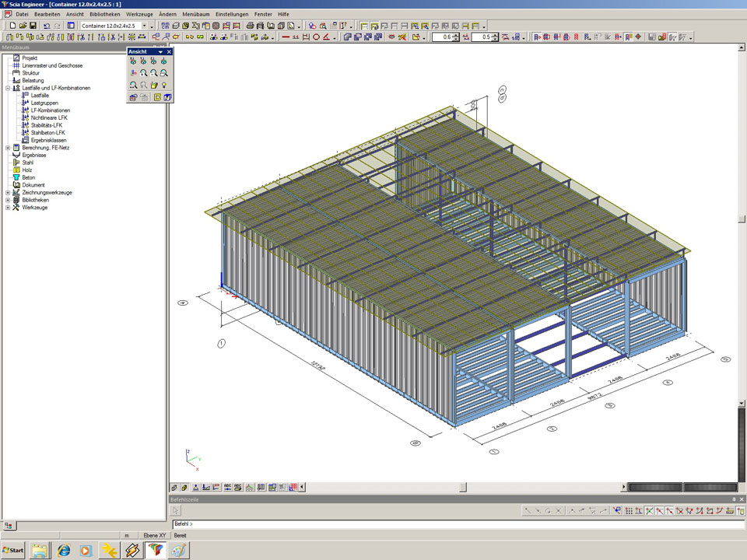
Task: Open the project selector dropdown Container 12.0x2.4x2.5
Action: [x=143, y=26]
